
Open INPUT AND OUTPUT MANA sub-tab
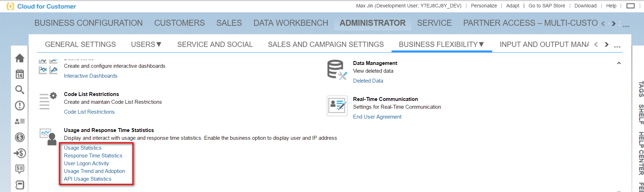pyautogui.click(x=544, y=44)
